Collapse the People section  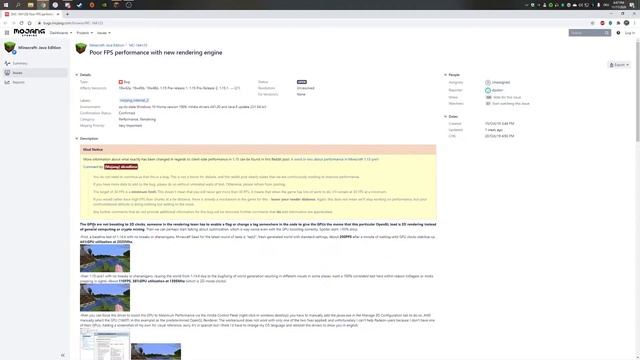[x=446, y=75]
